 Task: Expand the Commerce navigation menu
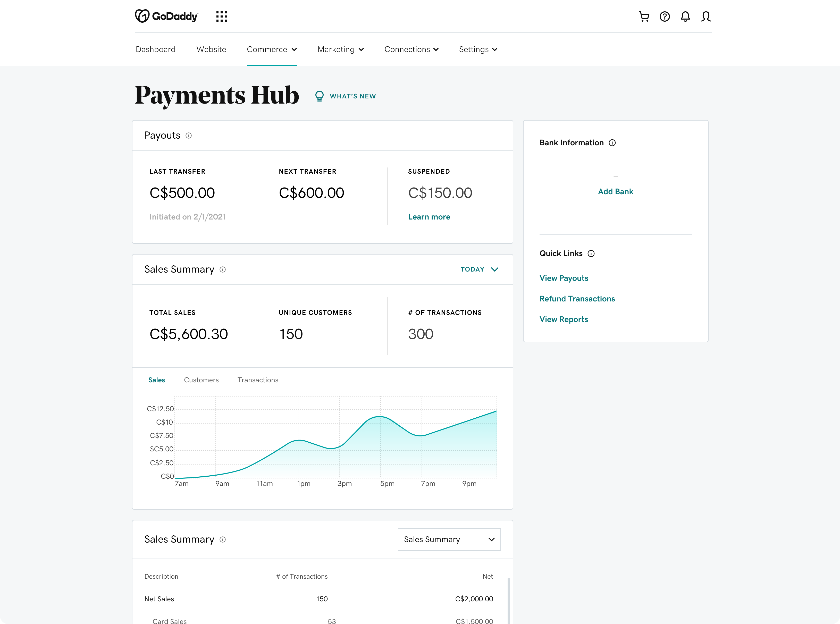coord(272,49)
